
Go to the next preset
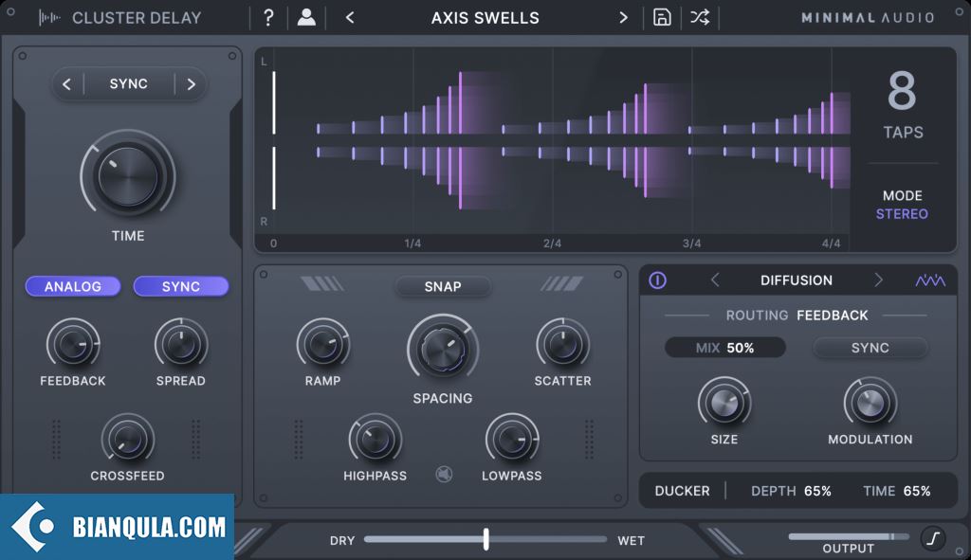coord(624,18)
